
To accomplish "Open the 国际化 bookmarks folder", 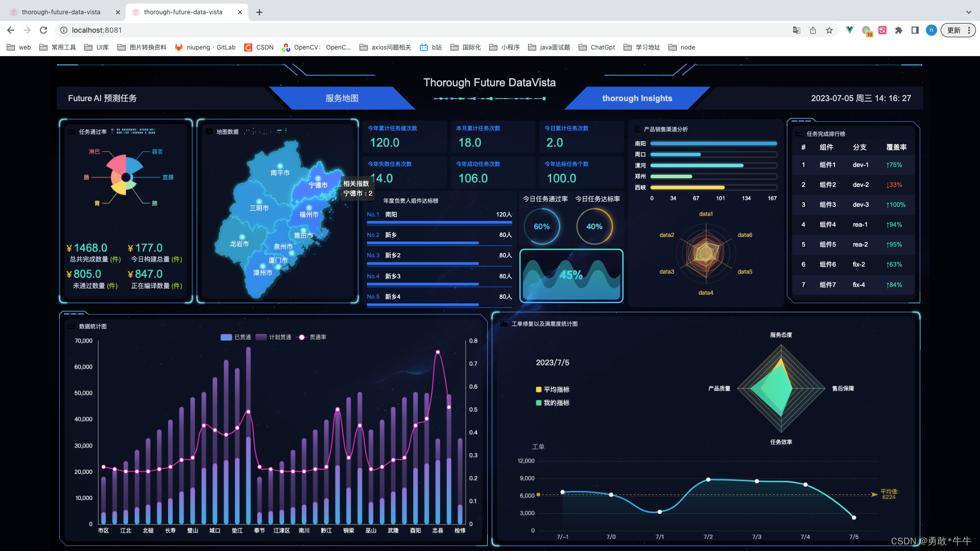I will tap(466, 47).
